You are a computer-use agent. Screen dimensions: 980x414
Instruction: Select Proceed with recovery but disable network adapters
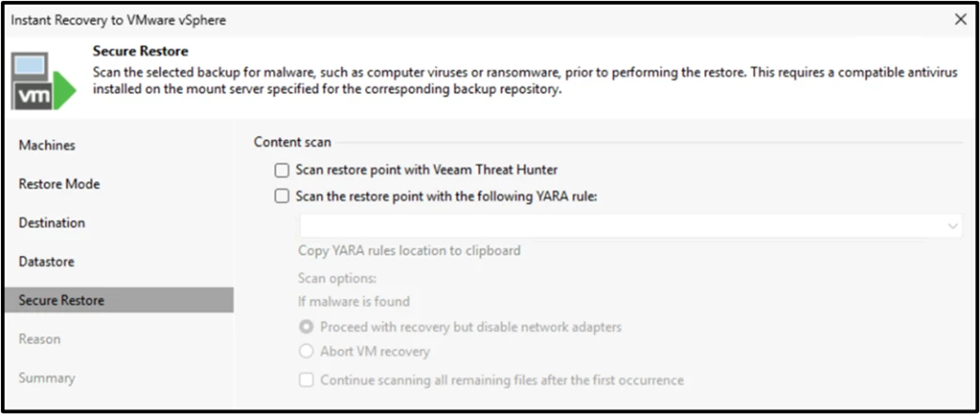(x=306, y=327)
